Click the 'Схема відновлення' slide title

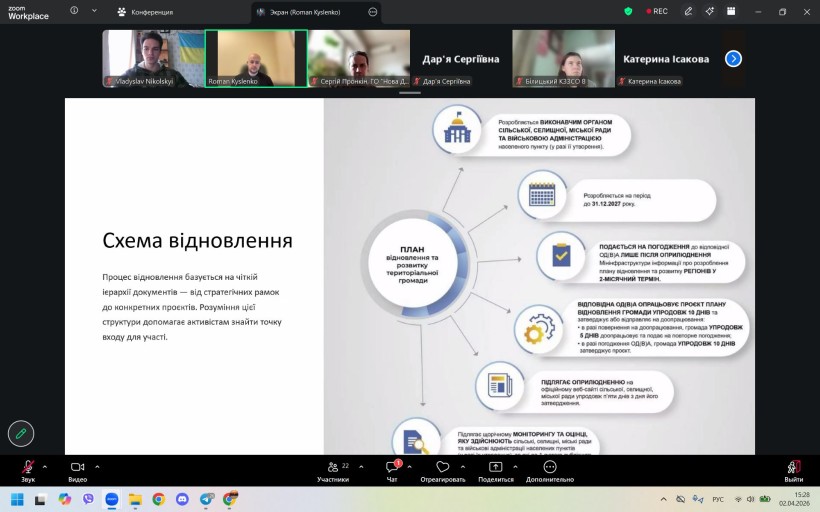coord(197,241)
